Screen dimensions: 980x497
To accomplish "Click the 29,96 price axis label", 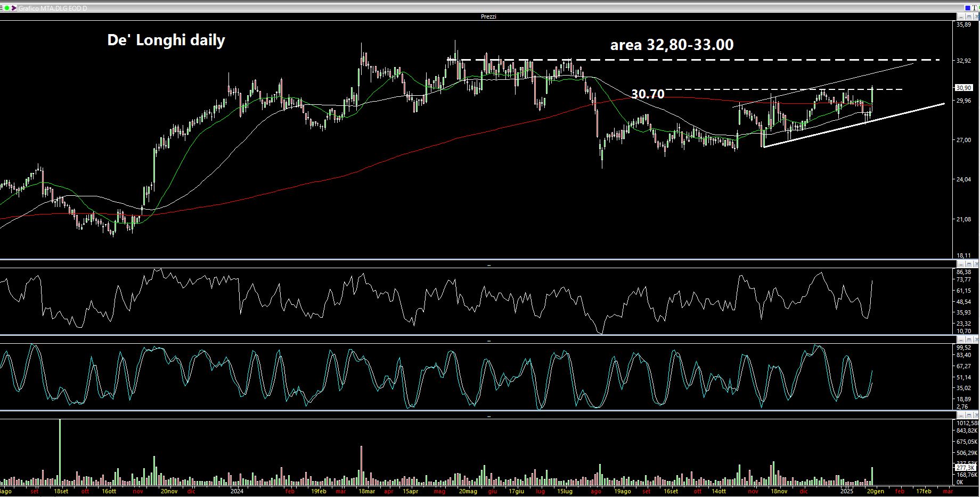I will [x=963, y=101].
